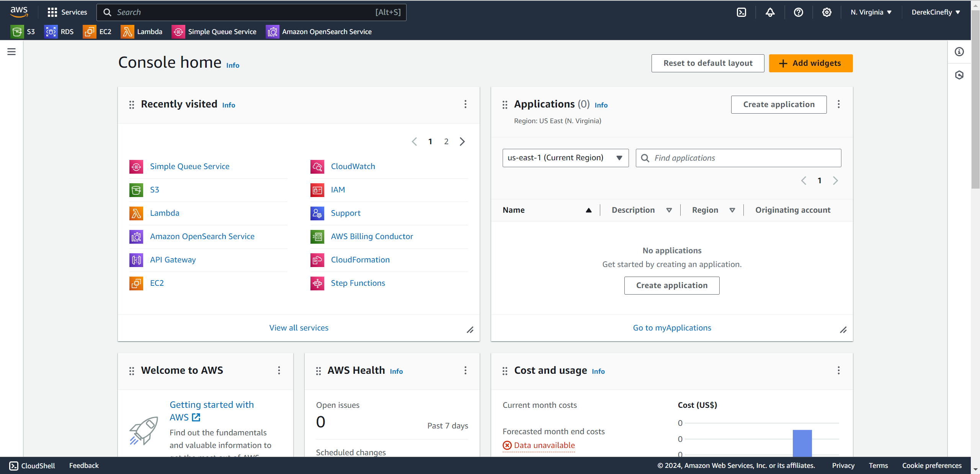The image size is (980, 474).
Task: Click the AWS logo home icon
Action: pos(19,12)
